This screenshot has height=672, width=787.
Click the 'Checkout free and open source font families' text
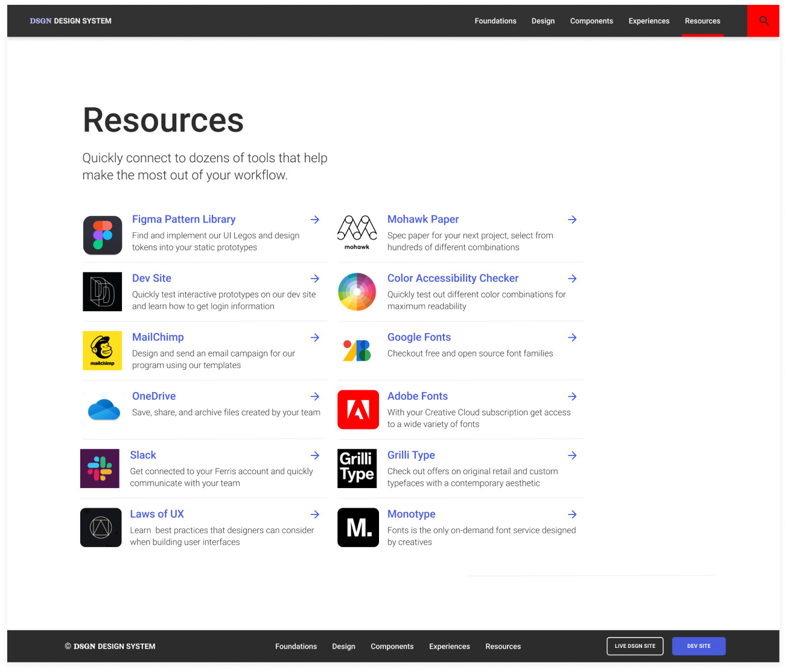(x=470, y=353)
